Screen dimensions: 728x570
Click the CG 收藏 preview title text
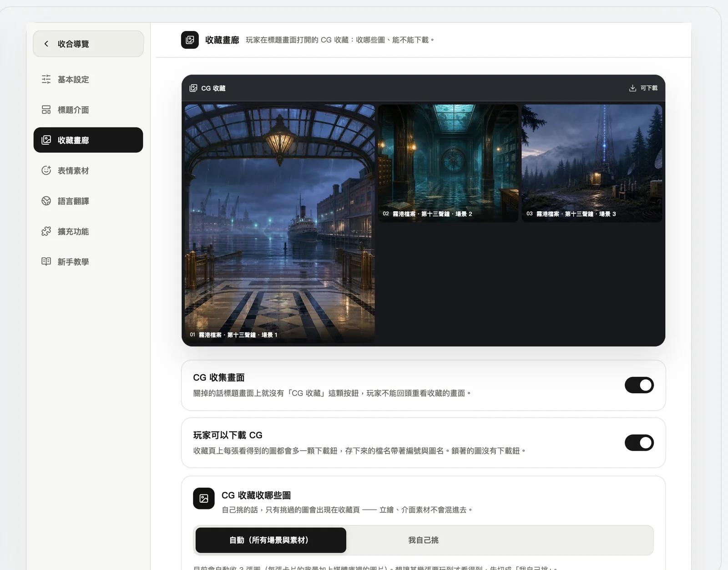click(x=213, y=88)
